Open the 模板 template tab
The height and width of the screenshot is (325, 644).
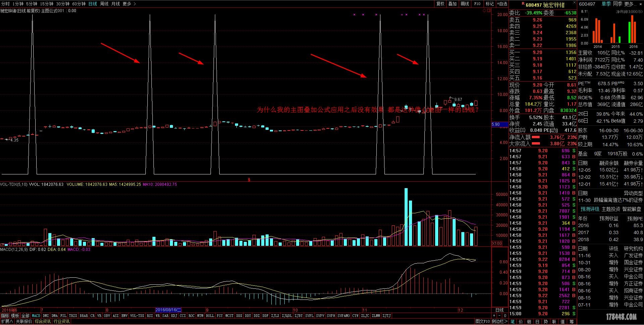point(15,316)
